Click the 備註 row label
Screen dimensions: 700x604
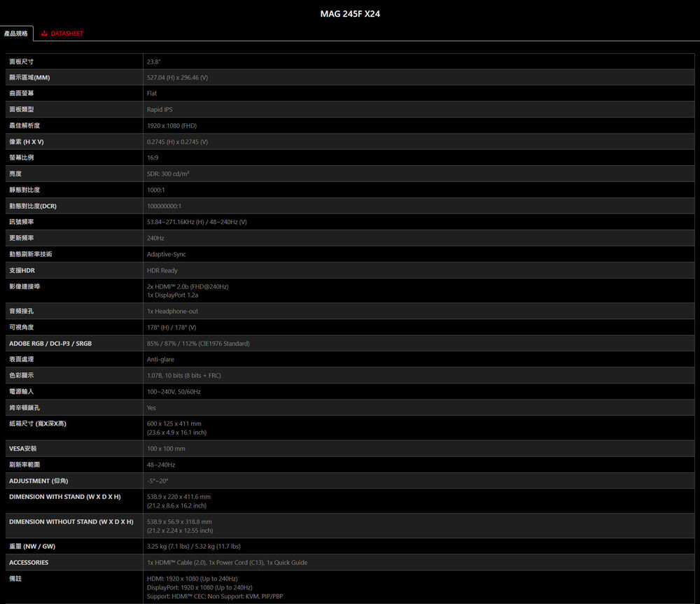[x=15, y=579]
